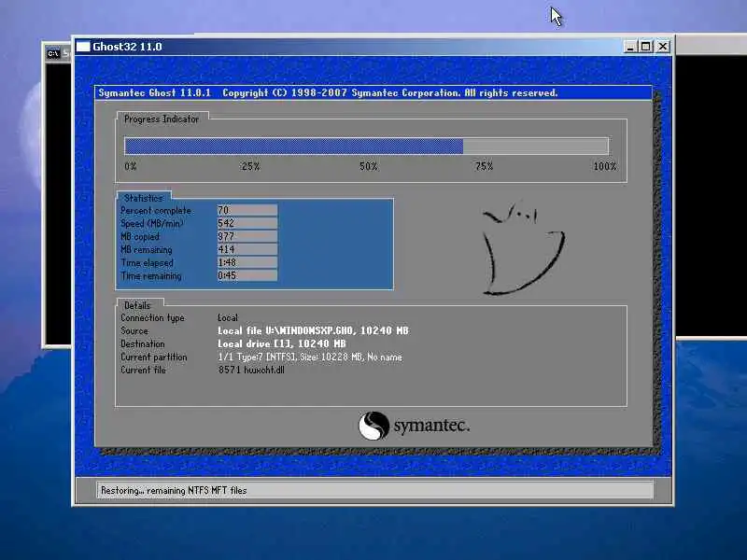Click the current file 8571 entry

[251, 370]
